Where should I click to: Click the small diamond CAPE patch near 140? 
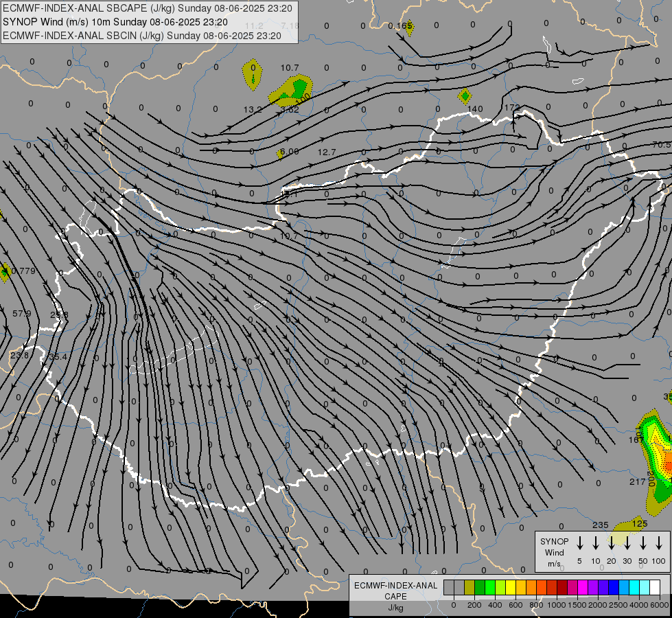pyautogui.click(x=465, y=96)
